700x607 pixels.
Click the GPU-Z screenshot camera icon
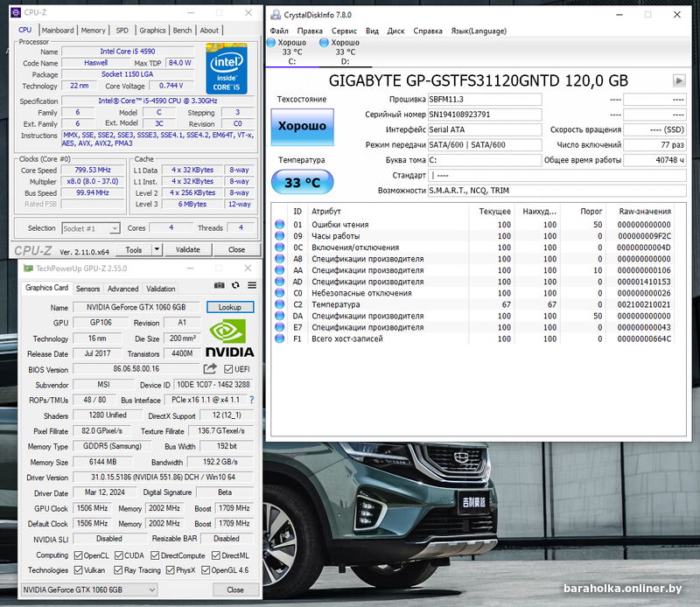coord(220,285)
